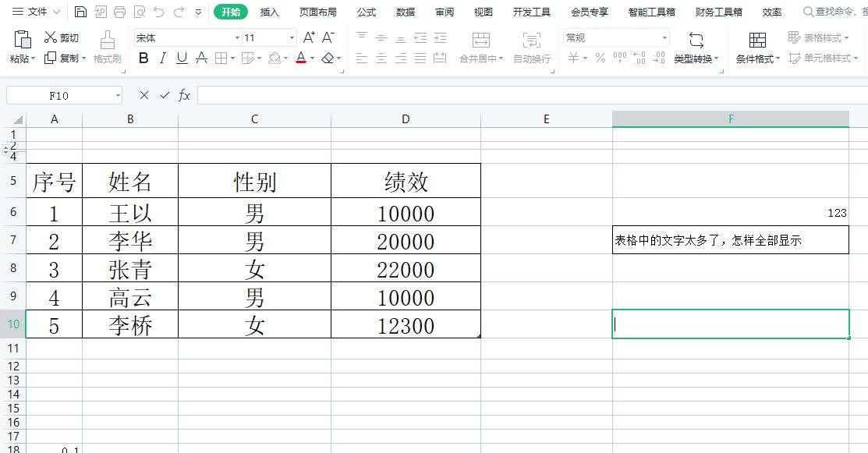Image resolution: width=868 pixels, height=453 pixels.
Task: Apply the Fill color bucket icon
Action: pos(275,58)
